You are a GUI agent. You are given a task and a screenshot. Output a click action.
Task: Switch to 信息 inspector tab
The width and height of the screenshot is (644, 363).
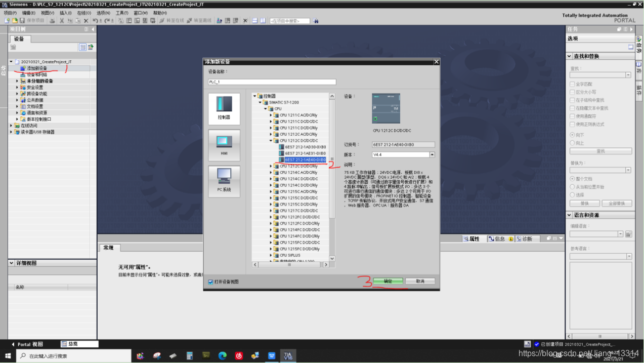point(500,239)
